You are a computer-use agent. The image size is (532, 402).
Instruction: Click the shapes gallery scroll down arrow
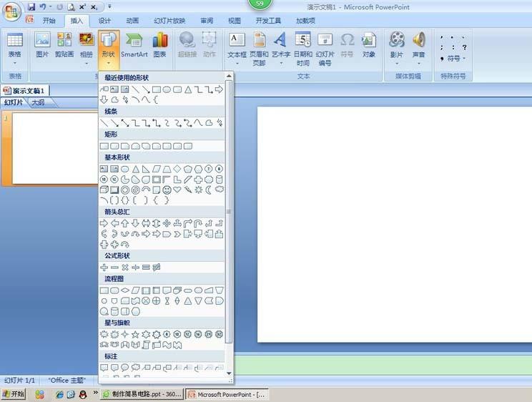pos(229,373)
